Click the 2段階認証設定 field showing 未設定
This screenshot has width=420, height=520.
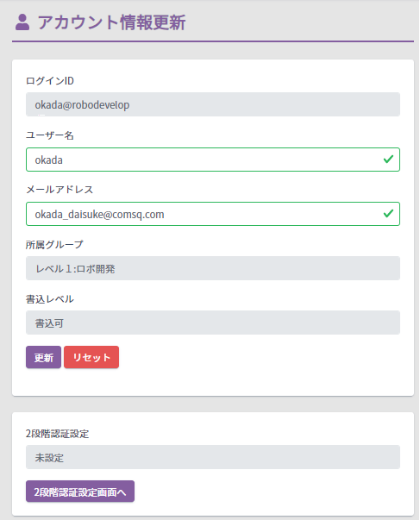click(x=213, y=457)
